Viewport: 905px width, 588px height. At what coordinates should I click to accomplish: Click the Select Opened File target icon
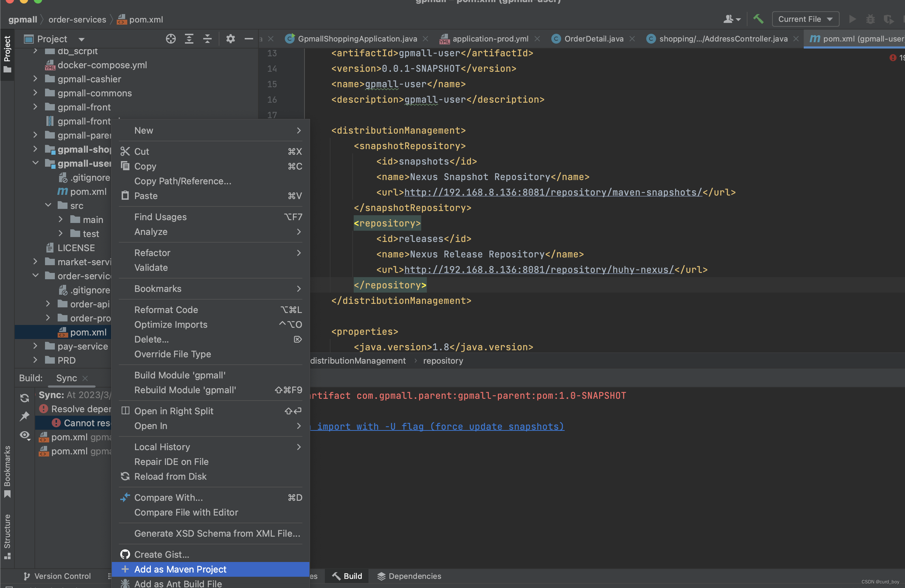tap(171, 39)
